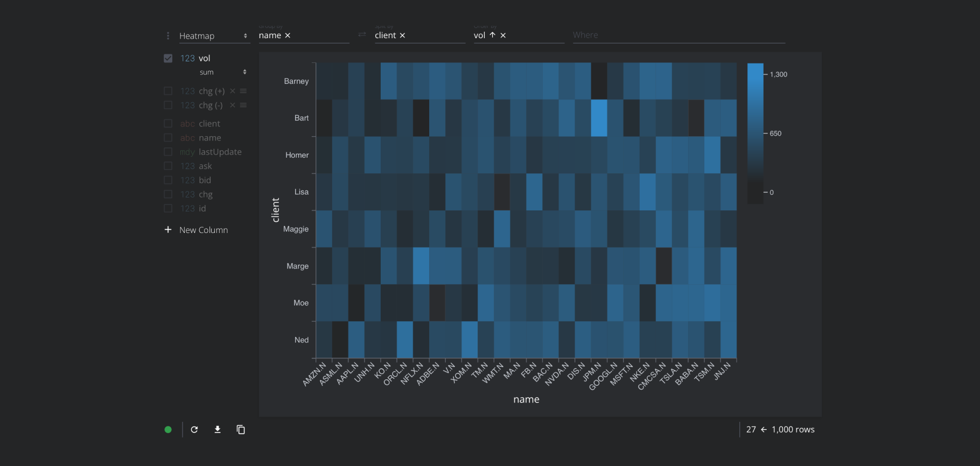This screenshot has height=466, width=980.
Task: Click the Lisa row label
Action: pyautogui.click(x=302, y=192)
